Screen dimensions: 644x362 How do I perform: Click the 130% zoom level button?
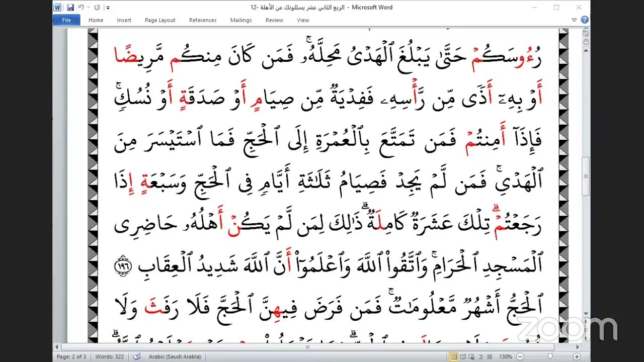click(506, 356)
